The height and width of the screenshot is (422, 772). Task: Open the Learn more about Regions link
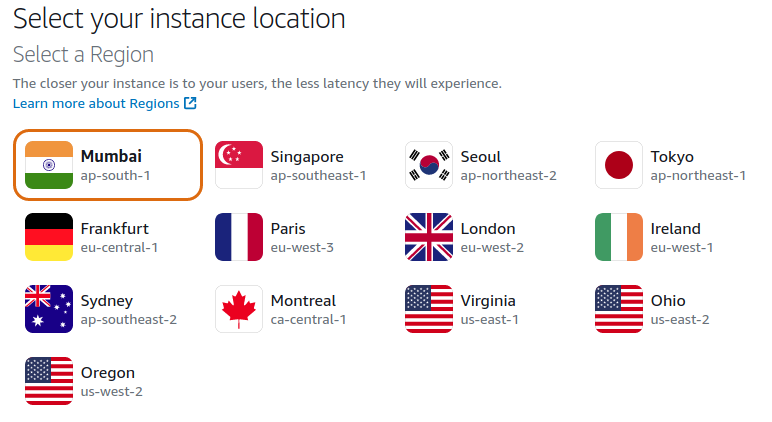click(96, 104)
